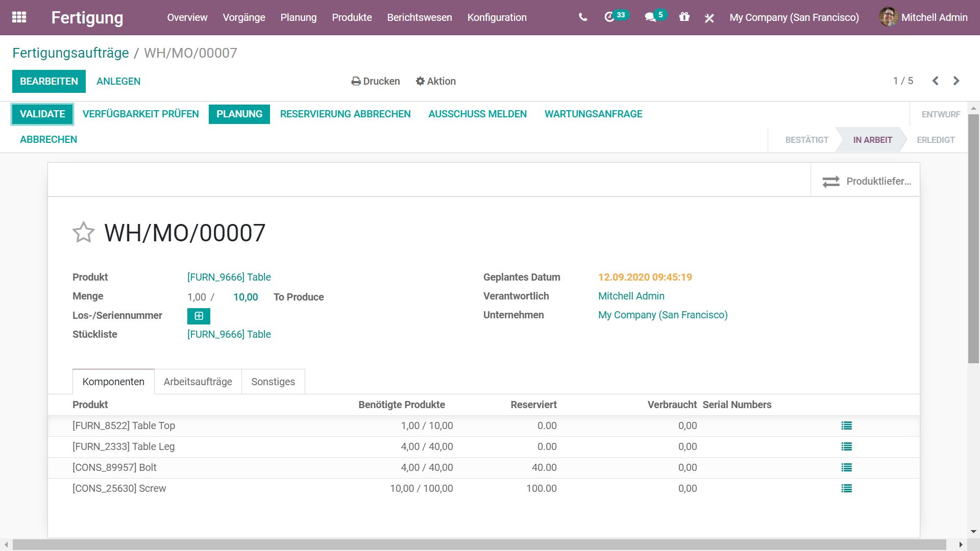Screen dimensions: 980x551
Task: Open messages chat icon with 5 badge
Action: click(x=650, y=17)
